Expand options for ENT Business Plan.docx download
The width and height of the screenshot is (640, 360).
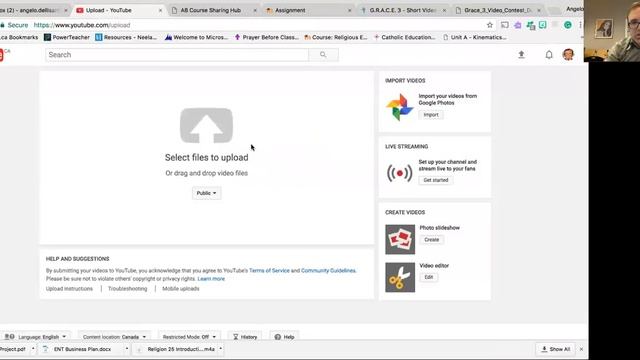pos(127,349)
